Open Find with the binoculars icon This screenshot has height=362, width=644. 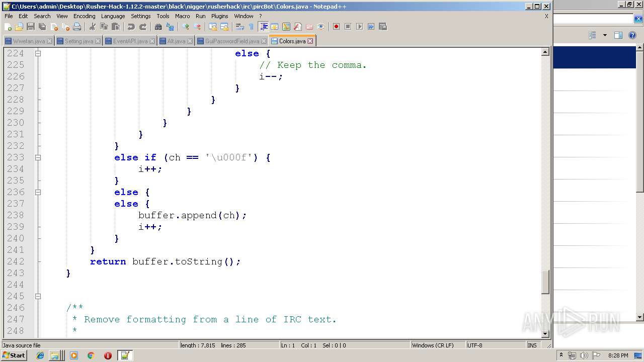(158, 27)
